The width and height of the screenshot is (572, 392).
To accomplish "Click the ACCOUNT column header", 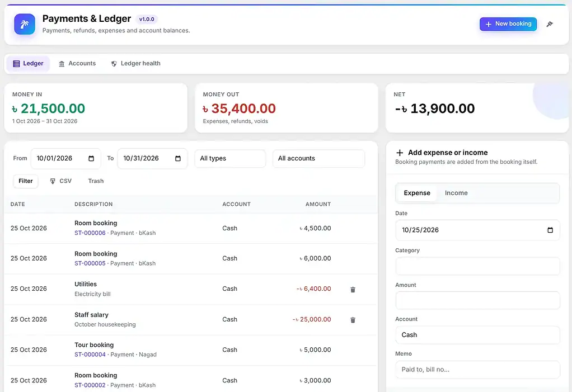I will pyautogui.click(x=236, y=204).
